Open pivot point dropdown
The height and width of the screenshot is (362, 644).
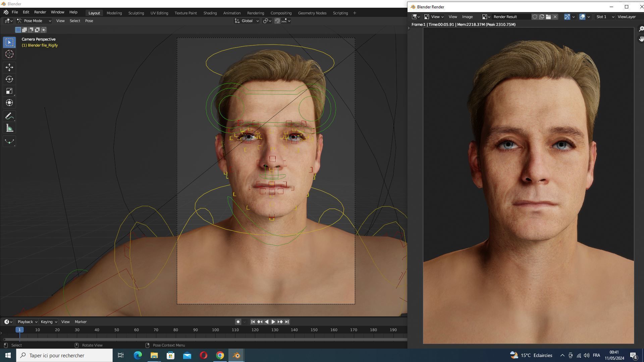click(x=267, y=21)
